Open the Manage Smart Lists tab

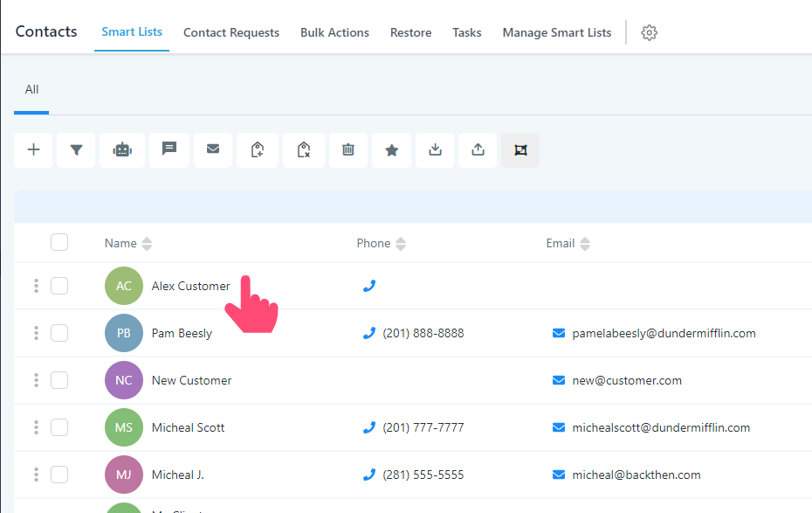pyautogui.click(x=557, y=32)
